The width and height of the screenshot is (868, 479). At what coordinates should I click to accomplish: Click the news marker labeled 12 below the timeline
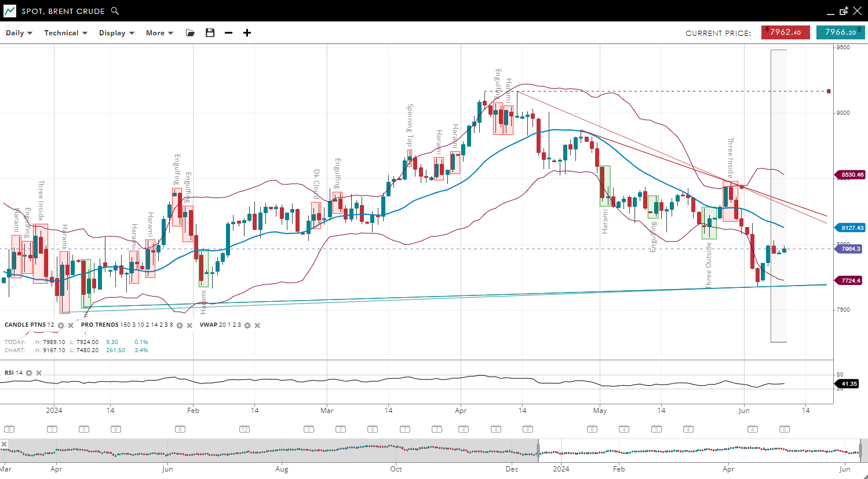click(x=244, y=429)
